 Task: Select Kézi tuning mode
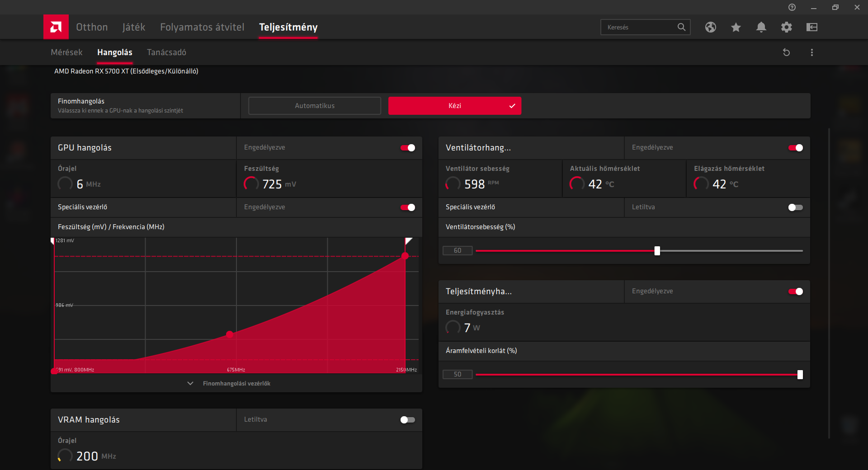(x=455, y=106)
